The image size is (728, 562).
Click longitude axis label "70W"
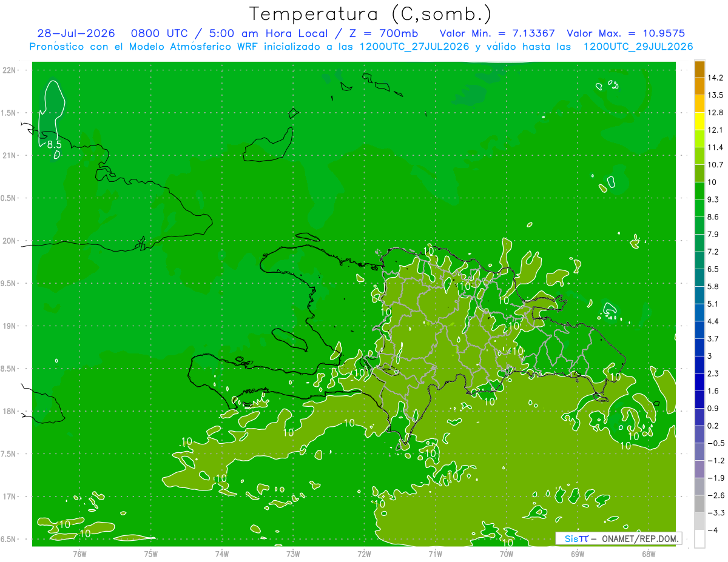(507, 554)
